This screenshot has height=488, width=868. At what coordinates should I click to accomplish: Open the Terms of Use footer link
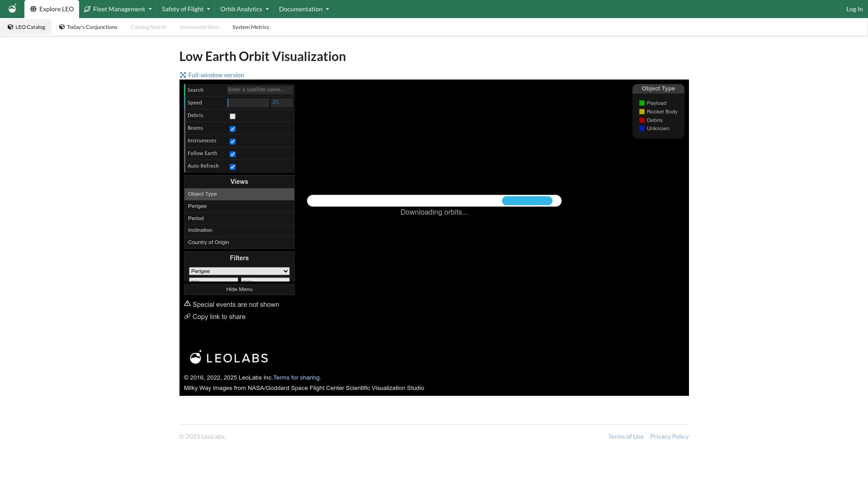tap(626, 436)
